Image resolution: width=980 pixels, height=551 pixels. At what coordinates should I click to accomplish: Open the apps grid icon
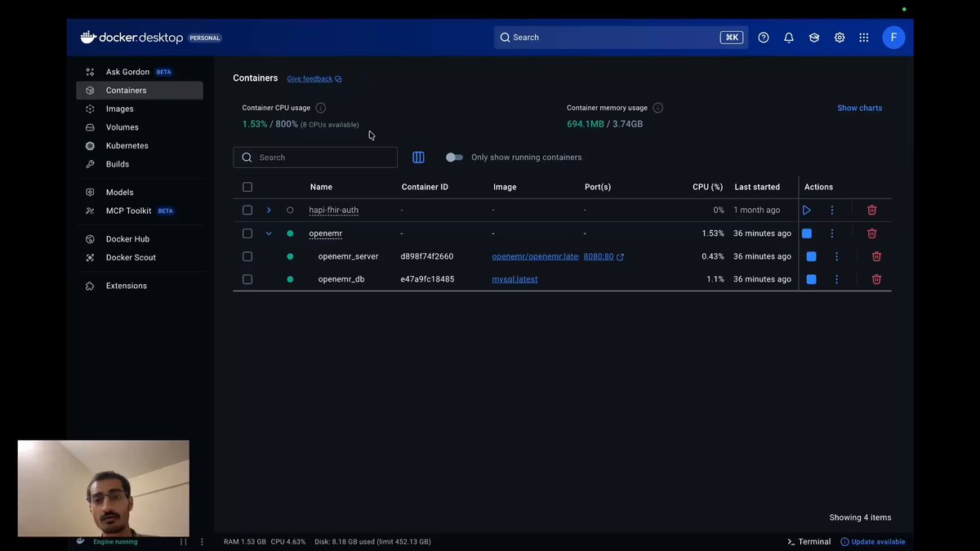pyautogui.click(x=863, y=38)
